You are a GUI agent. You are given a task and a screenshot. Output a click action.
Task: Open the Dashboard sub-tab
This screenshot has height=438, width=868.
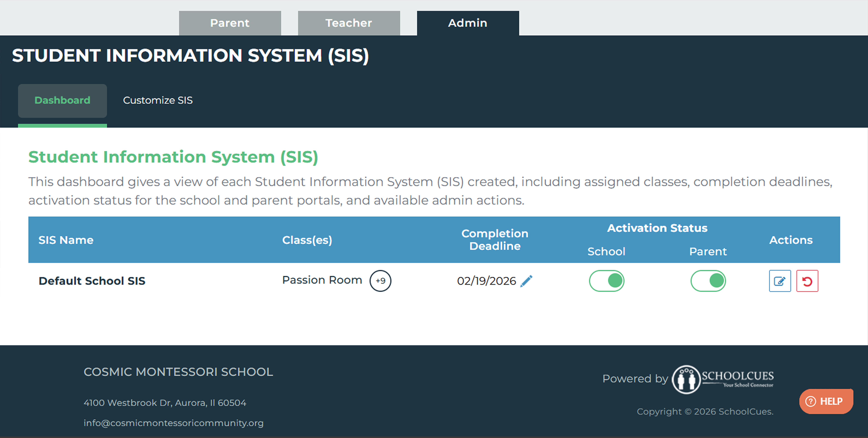(62, 101)
